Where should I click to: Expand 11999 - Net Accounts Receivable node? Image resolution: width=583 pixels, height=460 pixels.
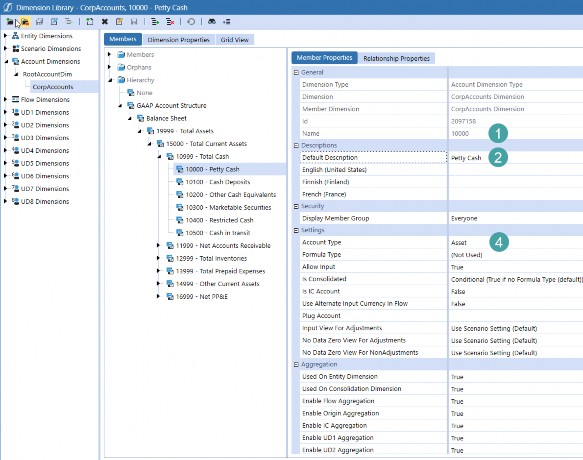[x=158, y=245]
